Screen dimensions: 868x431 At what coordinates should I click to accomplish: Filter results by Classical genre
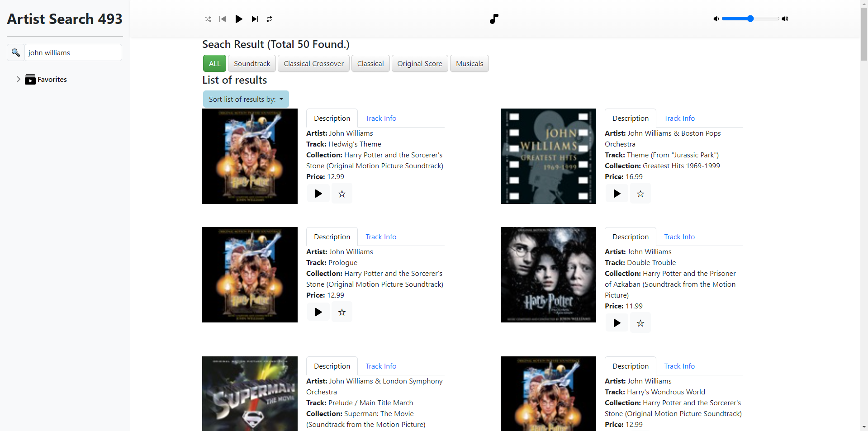370,64
